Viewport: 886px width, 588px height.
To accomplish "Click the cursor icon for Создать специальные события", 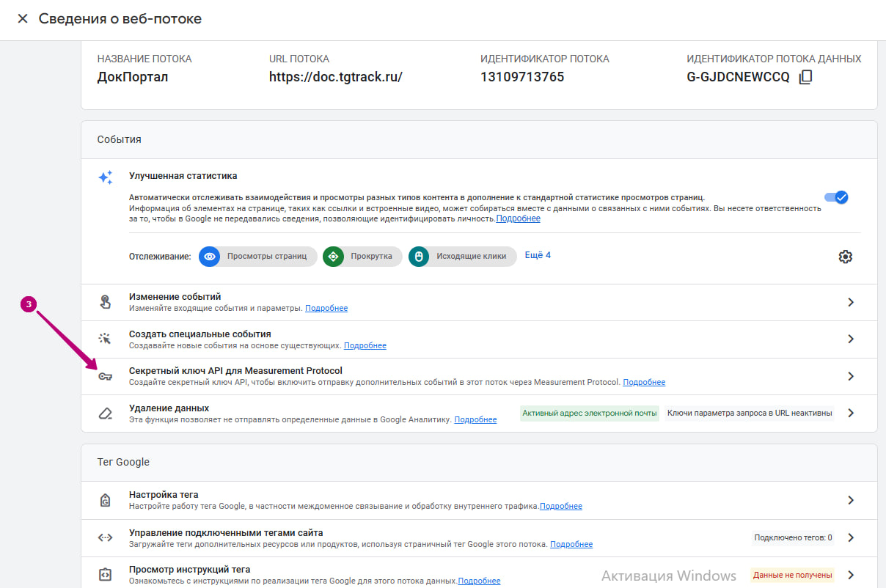I will 106,339.
